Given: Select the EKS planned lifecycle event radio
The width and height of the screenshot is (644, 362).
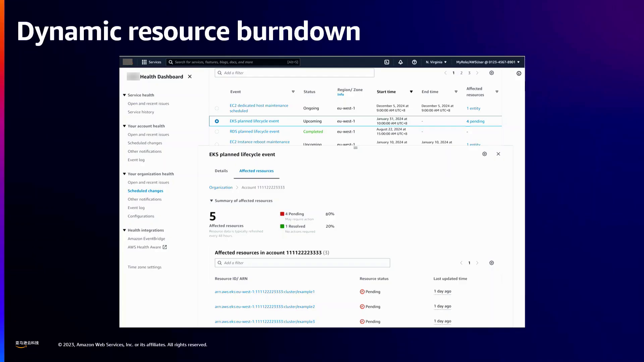Looking at the screenshot, I should [217, 121].
